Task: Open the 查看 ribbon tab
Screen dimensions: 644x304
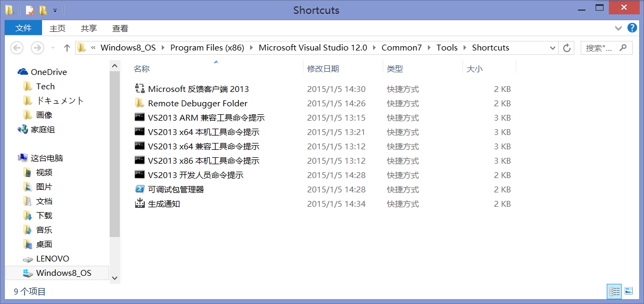Action: coord(120,28)
